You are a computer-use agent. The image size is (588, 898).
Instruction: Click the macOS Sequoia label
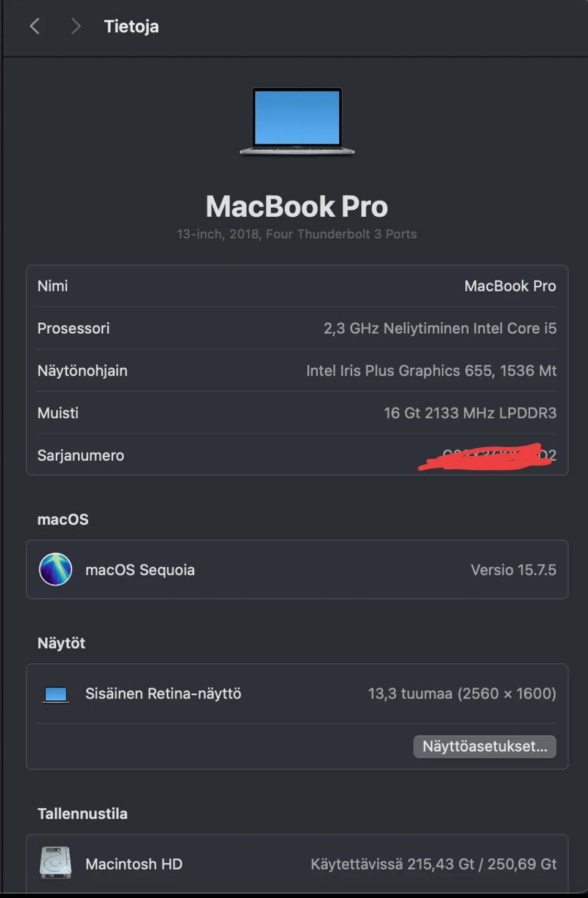pyautogui.click(x=140, y=570)
